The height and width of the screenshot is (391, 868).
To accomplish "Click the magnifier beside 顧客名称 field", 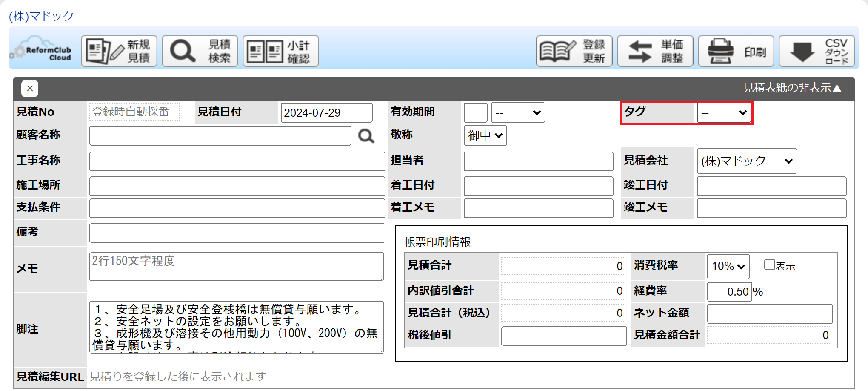I will click(x=366, y=136).
